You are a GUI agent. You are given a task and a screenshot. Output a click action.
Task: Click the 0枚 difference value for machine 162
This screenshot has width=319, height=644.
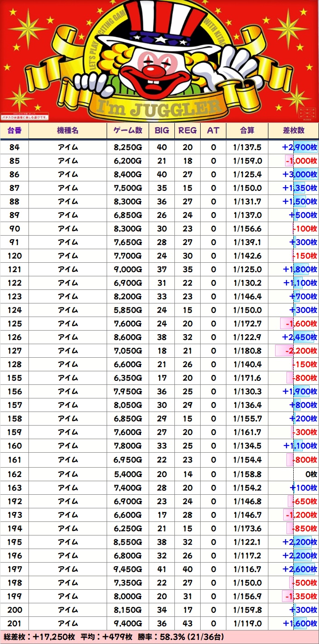312,474
